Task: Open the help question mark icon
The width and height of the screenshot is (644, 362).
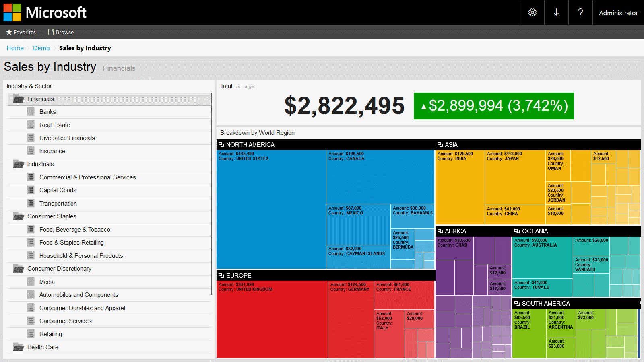Action: [580, 12]
